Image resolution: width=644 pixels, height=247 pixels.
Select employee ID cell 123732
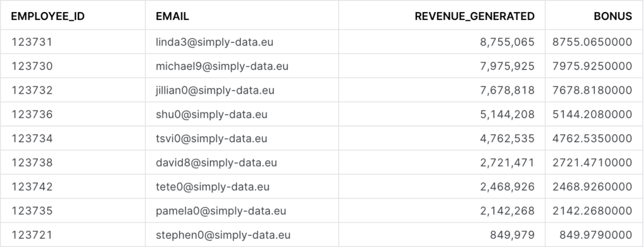pos(73,91)
